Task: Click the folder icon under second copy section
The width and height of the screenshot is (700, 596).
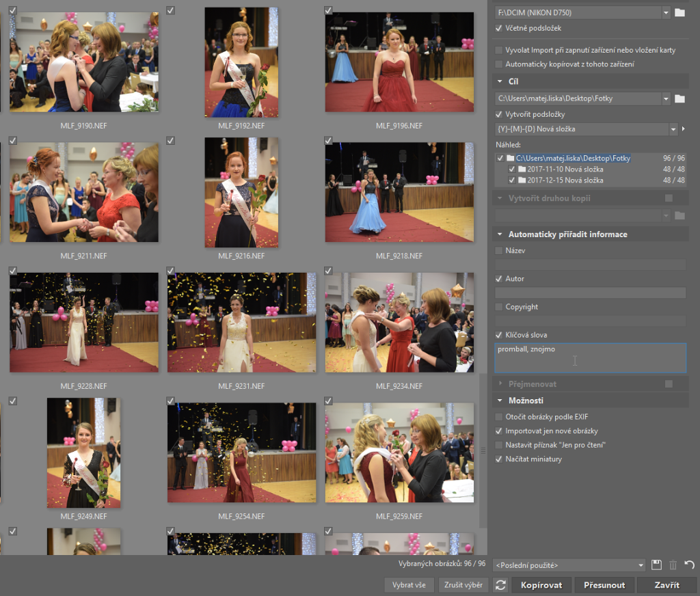Action: click(679, 215)
